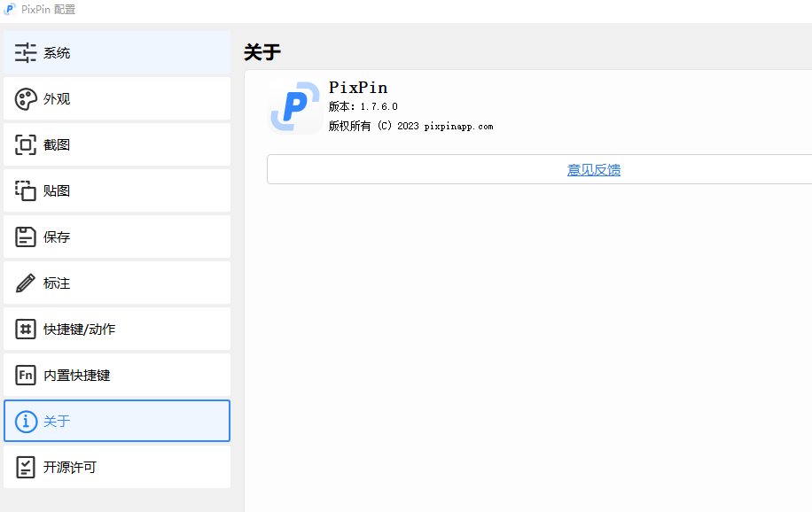Switch to the 外观 tab
812x512 pixels.
[x=117, y=99]
